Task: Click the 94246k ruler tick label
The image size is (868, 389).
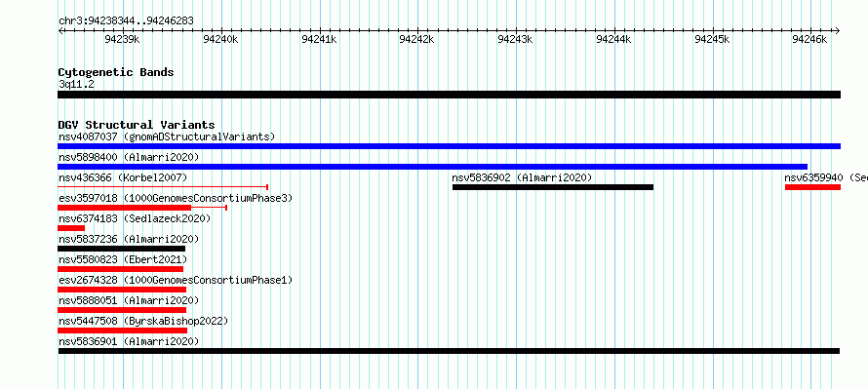Action: [809, 39]
